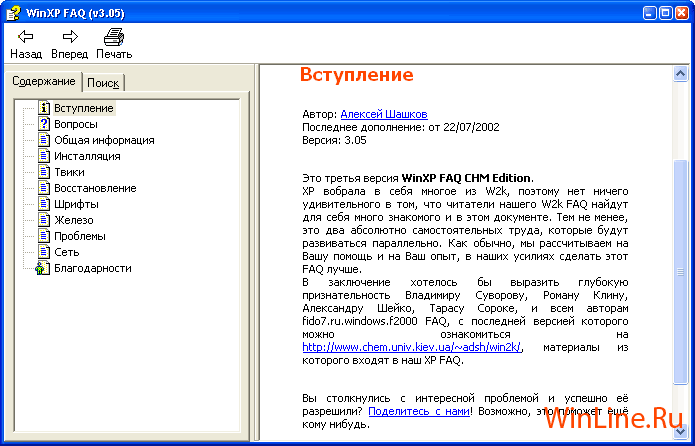Open the Благодарности topic

coord(93,268)
